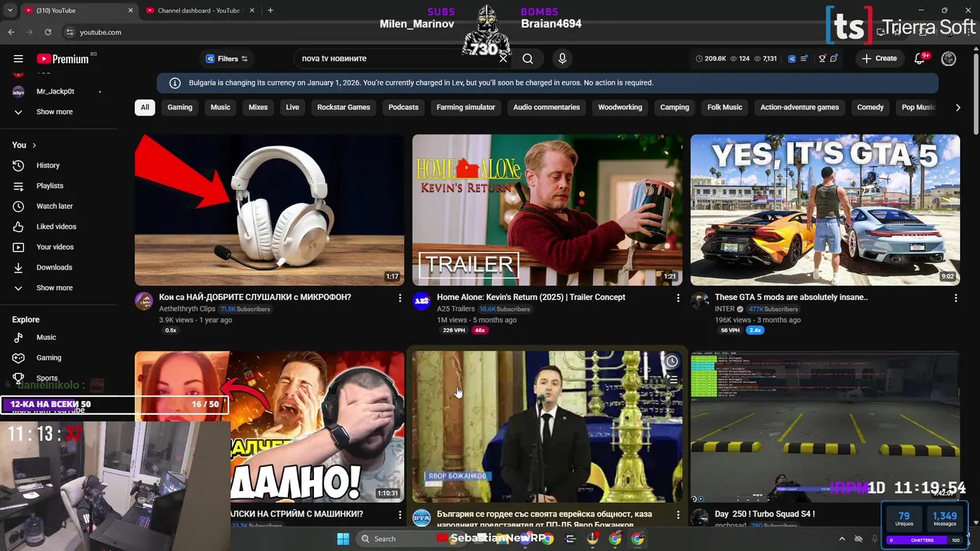Open A25 Trailers channel link
Image resolution: width=980 pixels, height=551 pixels.
[456, 309]
